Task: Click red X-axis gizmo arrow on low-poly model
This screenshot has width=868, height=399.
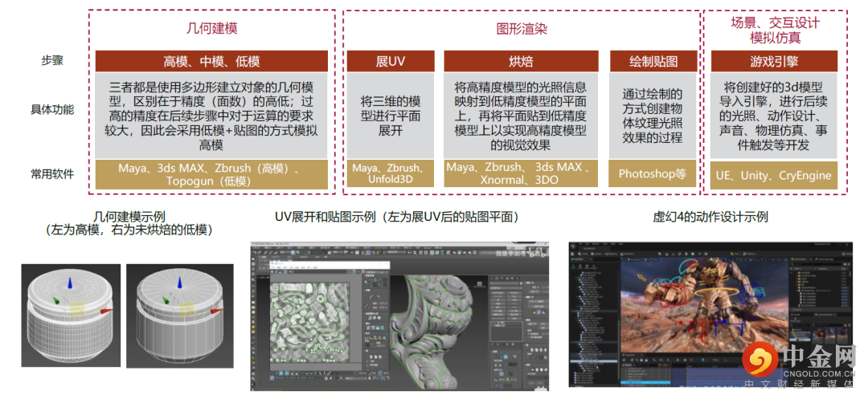Action: click(x=216, y=313)
